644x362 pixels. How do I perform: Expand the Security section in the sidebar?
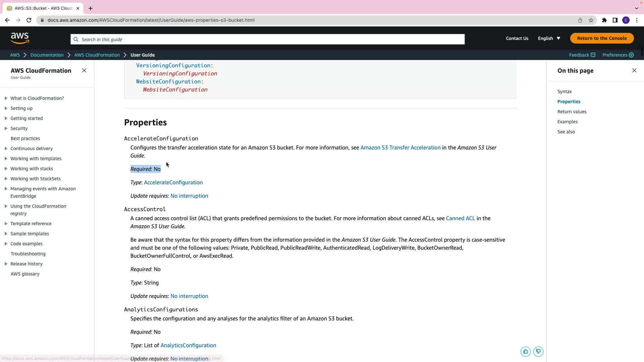pyautogui.click(x=6, y=128)
